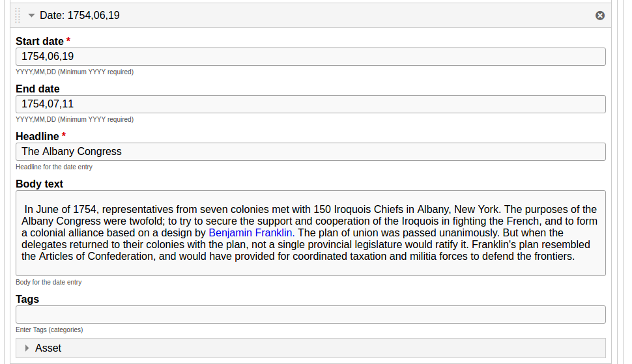Focus the End date field showing 1754,07,11

coord(310,104)
